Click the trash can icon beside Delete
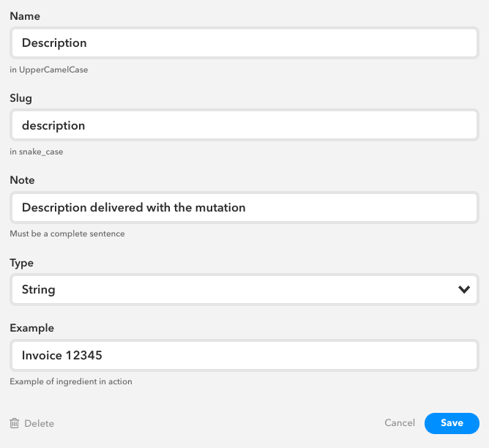489x448 pixels. click(15, 423)
